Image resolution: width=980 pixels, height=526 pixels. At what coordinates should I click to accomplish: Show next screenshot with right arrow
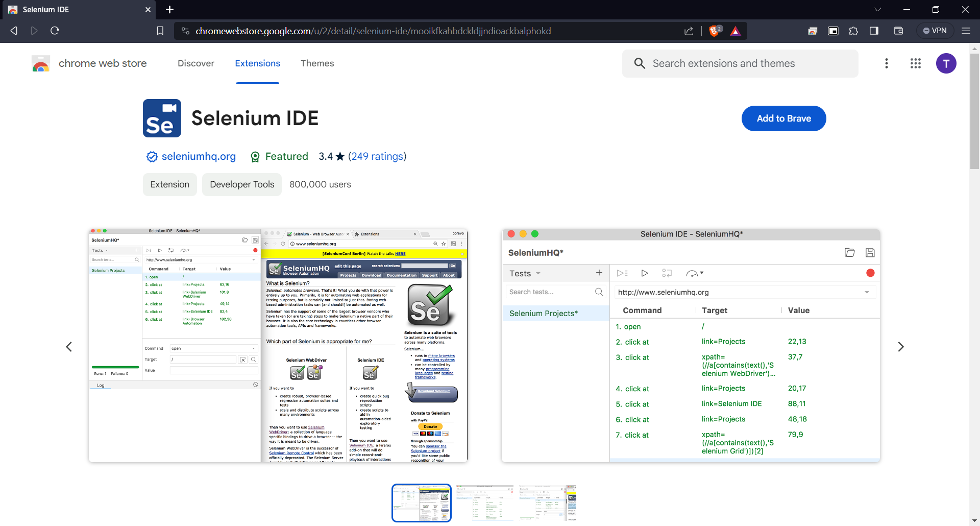[x=900, y=347]
